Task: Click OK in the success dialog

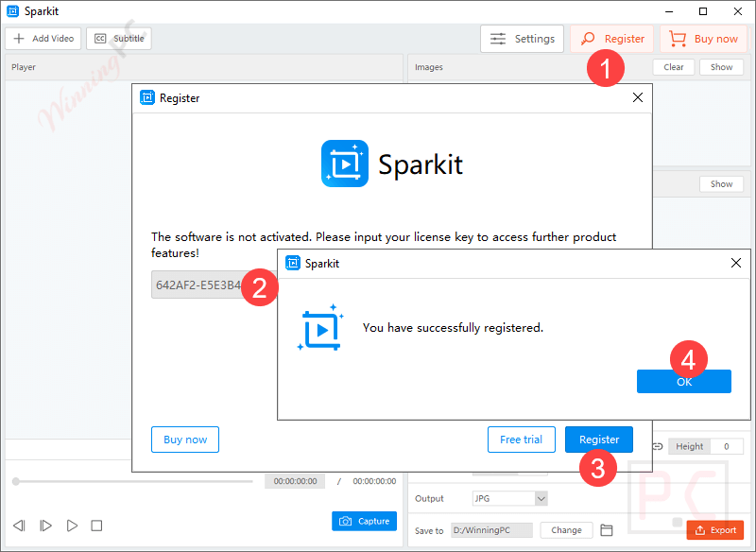Action: (683, 381)
